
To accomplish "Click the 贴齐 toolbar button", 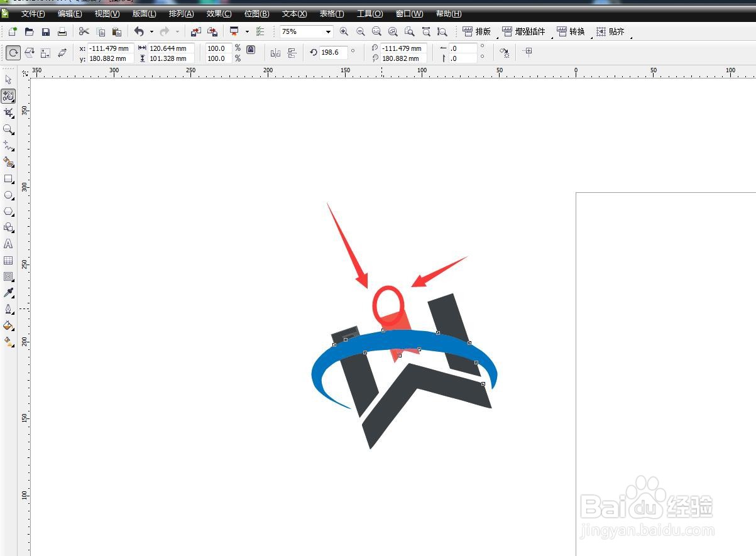I will 610,31.
